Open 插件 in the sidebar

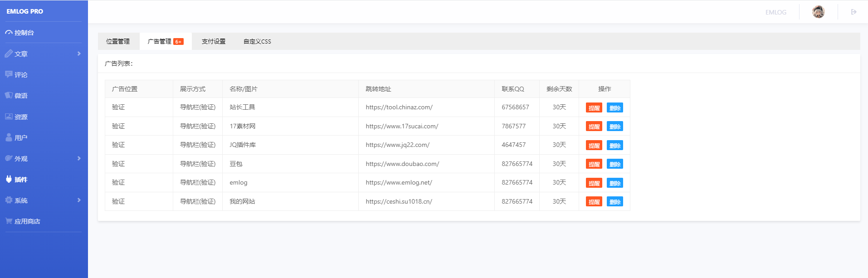coord(21,180)
